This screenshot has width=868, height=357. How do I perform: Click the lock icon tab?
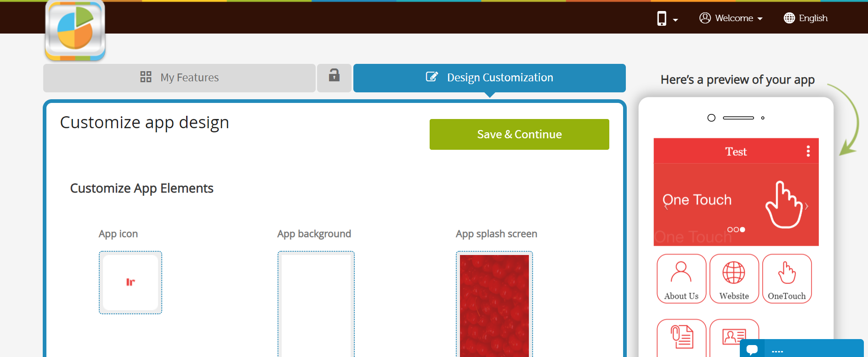pos(334,76)
